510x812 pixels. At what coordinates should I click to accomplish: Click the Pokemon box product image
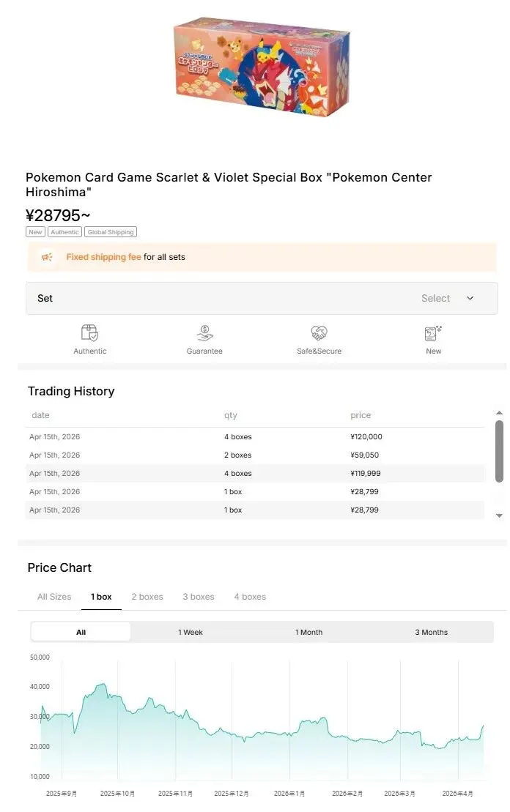click(261, 67)
